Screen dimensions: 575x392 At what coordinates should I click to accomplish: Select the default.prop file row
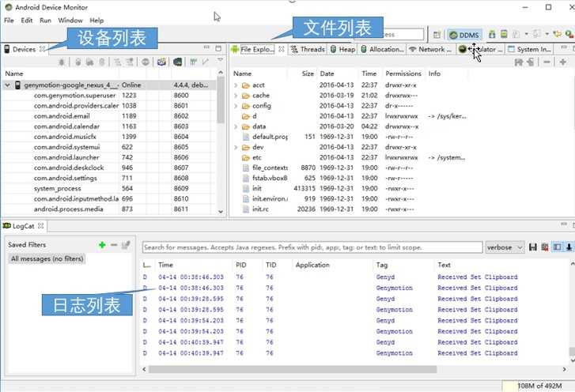point(350,137)
